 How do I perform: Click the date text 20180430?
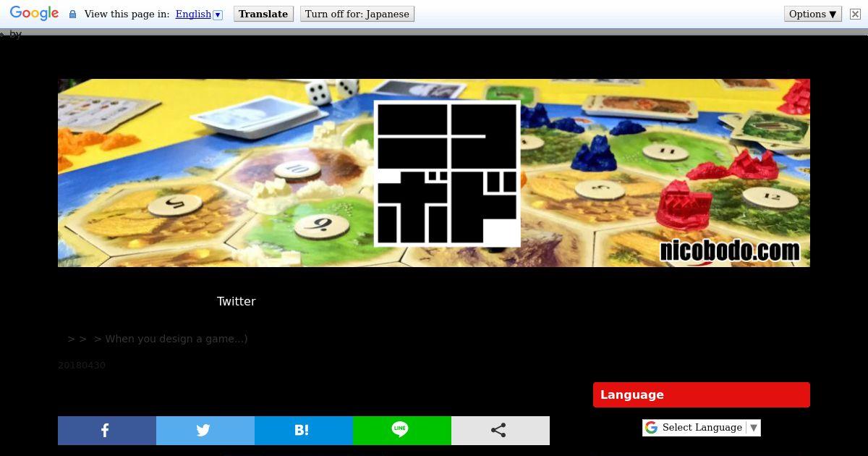82,366
